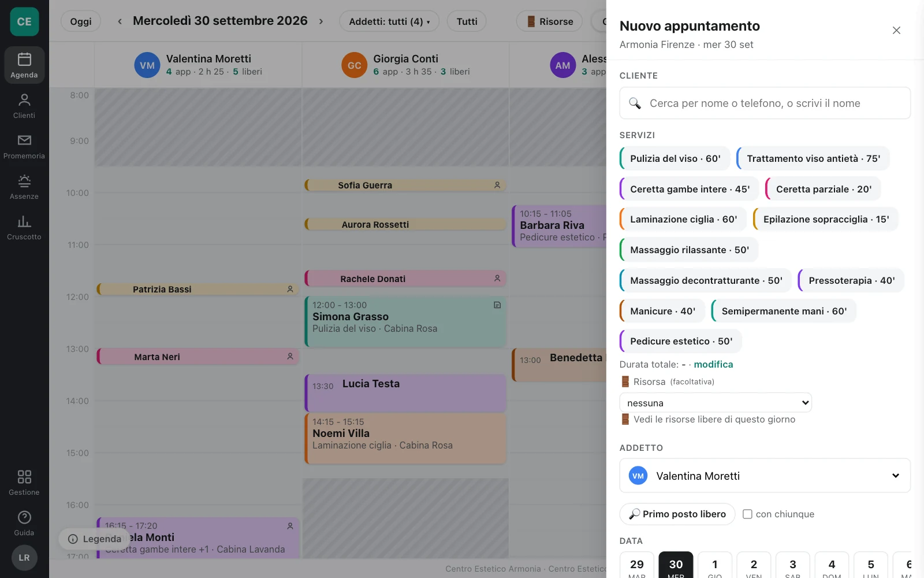The width and height of the screenshot is (924, 578).
Task: Click the Tutti filter button
Action: point(467,21)
